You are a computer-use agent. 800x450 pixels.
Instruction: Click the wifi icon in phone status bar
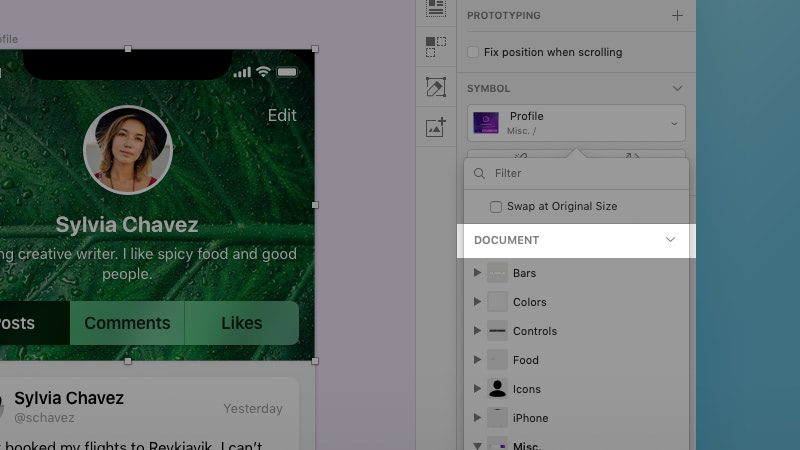pyautogui.click(x=263, y=72)
